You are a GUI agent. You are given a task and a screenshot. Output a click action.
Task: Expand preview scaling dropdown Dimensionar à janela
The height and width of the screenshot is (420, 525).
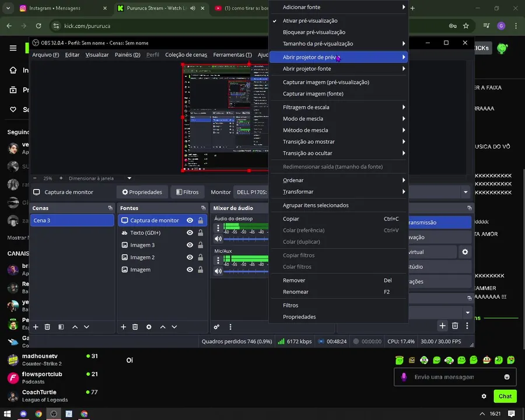click(x=129, y=178)
